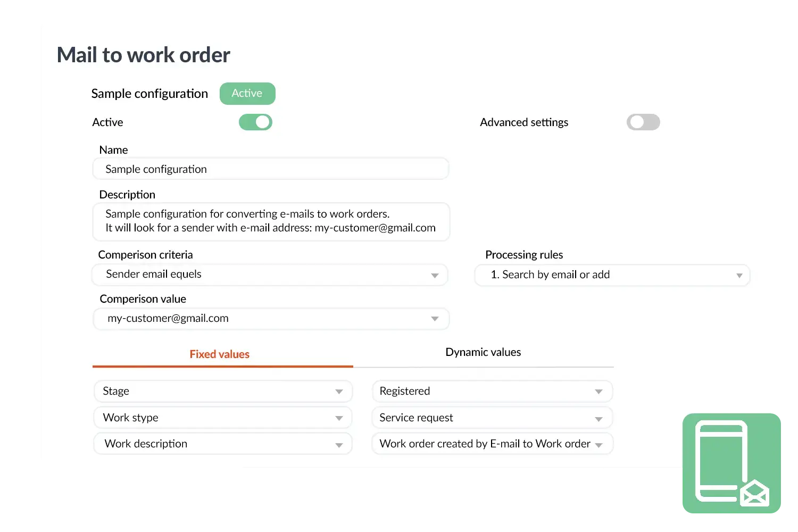Open the Work description field dropdown
798x532 pixels.
pyautogui.click(x=223, y=444)
